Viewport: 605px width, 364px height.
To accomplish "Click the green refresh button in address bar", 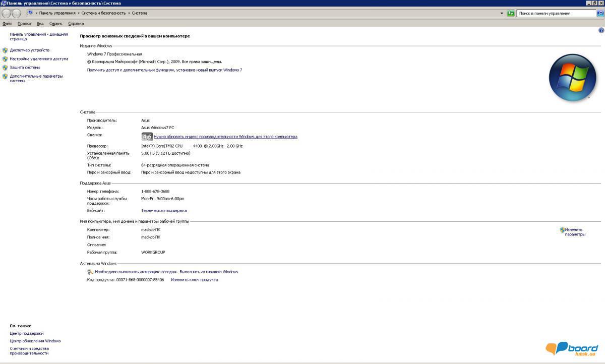I will (511, 13).
